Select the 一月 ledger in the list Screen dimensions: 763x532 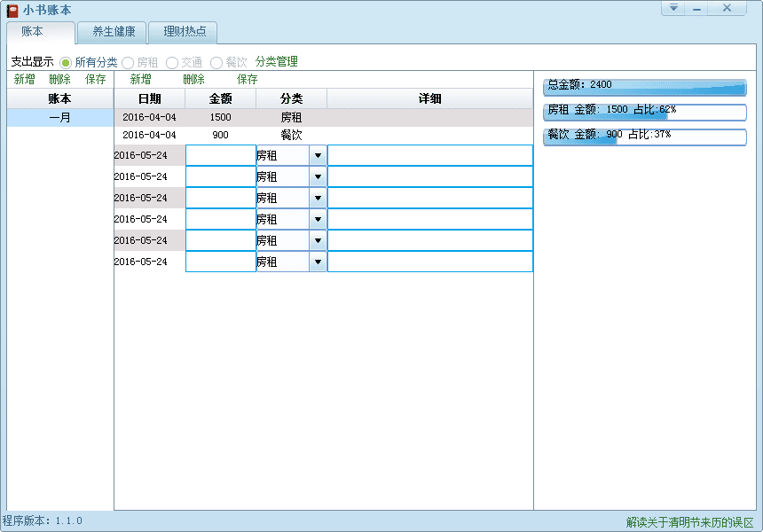point(60,117)
